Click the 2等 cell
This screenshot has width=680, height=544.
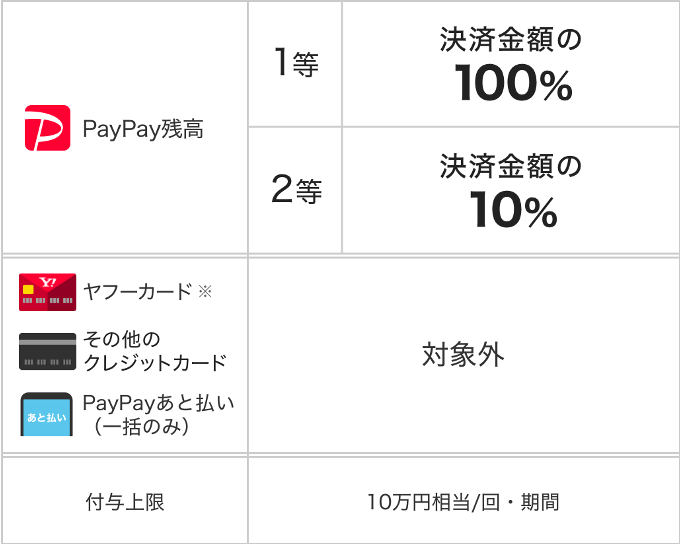pos(295,190)
